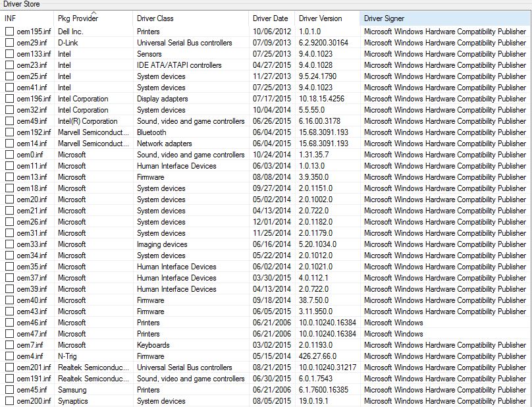Sort by Driver Class column header
This screenshot has width=532, height=407.
(x=190, y=18)
